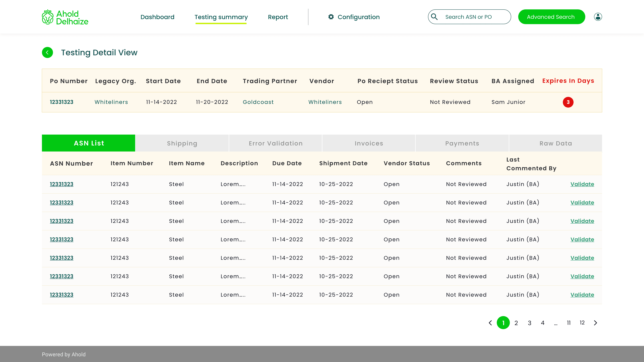The width and height of the screenshot is (644, 362).
Task: Open the Report menu item
Action: coord(278,17)
